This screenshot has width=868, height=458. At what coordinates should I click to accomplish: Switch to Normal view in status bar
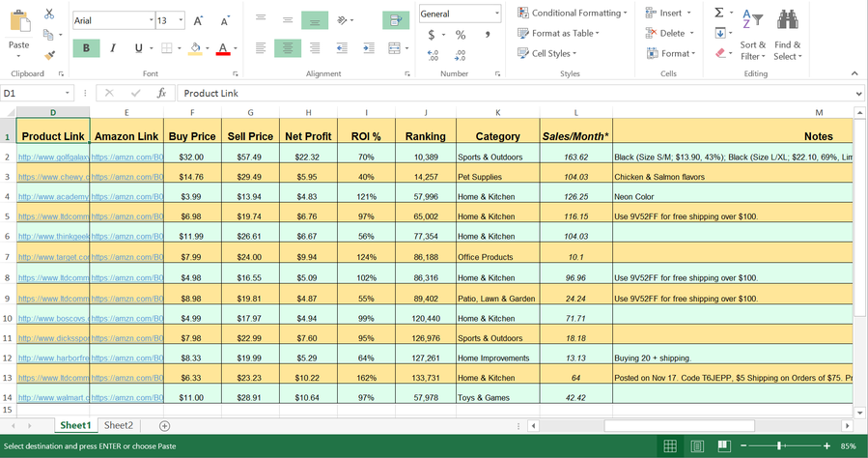670,445
